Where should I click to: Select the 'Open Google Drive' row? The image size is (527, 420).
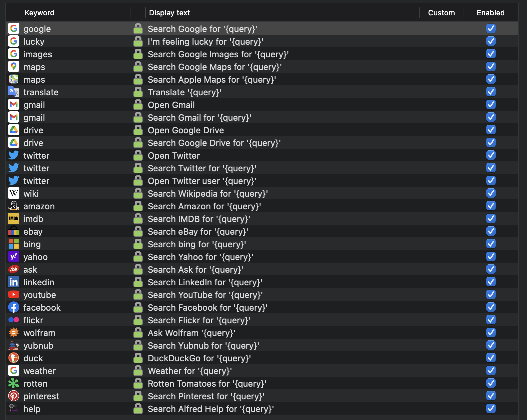point(262,130)
